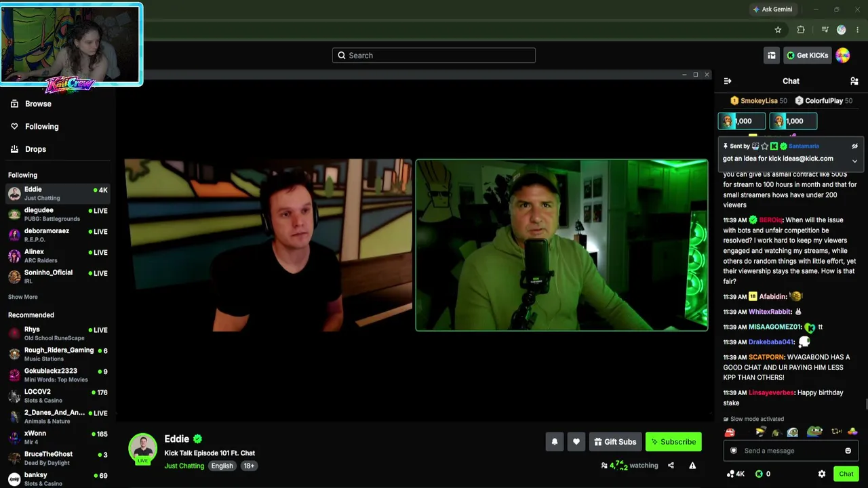Open the browser extensions puzzle icon
This screenshot has width=868, height=488.
(801, 30)
